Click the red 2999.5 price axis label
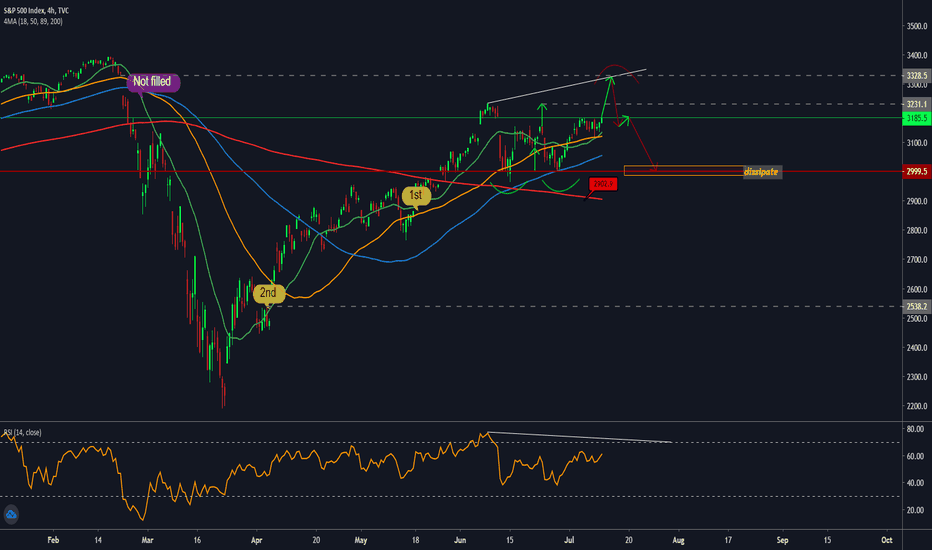Screen dimensions: 932x550 point(917,171)
